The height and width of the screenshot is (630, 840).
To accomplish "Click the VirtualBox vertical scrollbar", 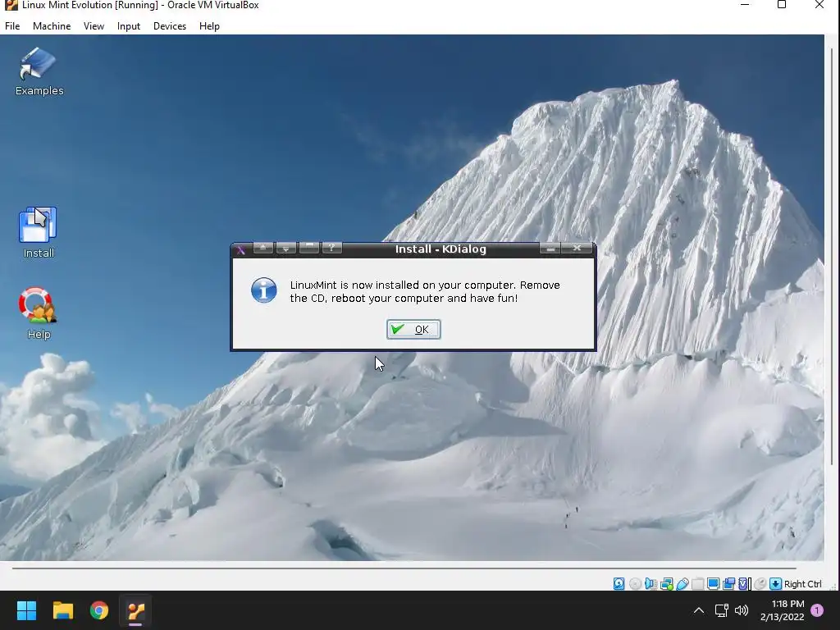I will (x=832, y=257).
